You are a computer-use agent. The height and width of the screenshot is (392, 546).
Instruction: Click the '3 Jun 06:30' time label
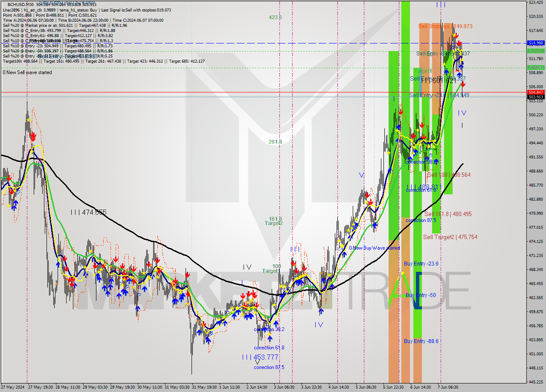[284, 387]
